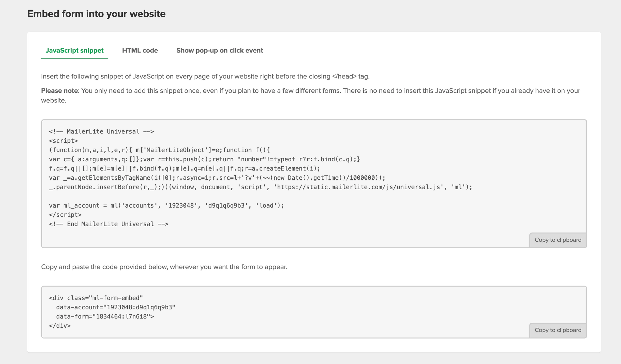This screenshot has width=621, height=364.
Task: Click the 'Insert the following snippet' instruction text
Action: [205, 76]
